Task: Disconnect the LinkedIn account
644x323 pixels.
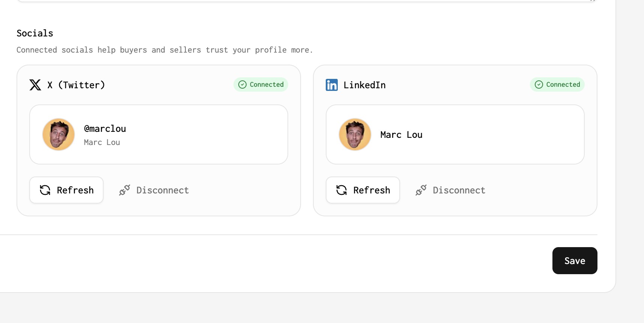Action: pos(459,190)
